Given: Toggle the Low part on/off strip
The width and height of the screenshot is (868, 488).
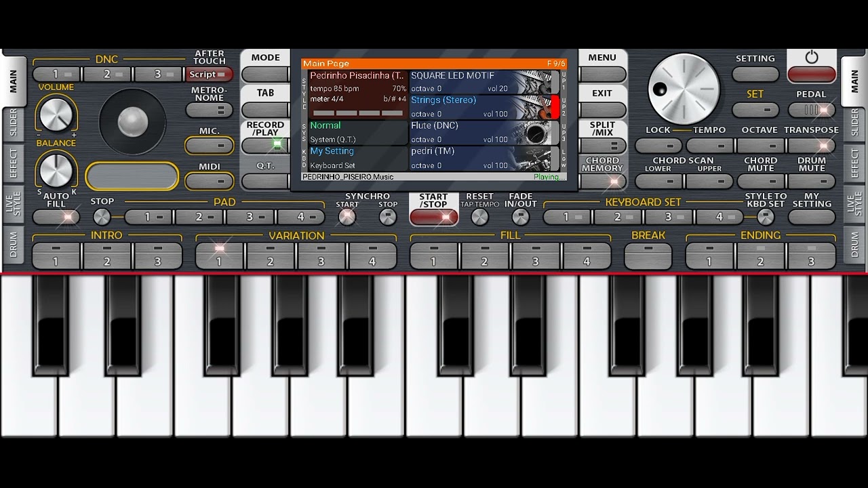Looking at the screenshot, I should pyautogui.click(x=555, y=159).
